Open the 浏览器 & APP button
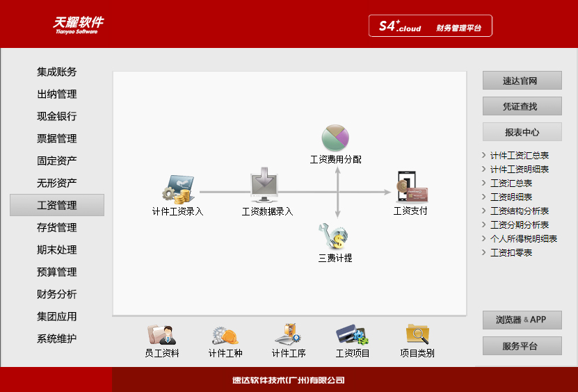The image size is (578, 392). point(522,320)
